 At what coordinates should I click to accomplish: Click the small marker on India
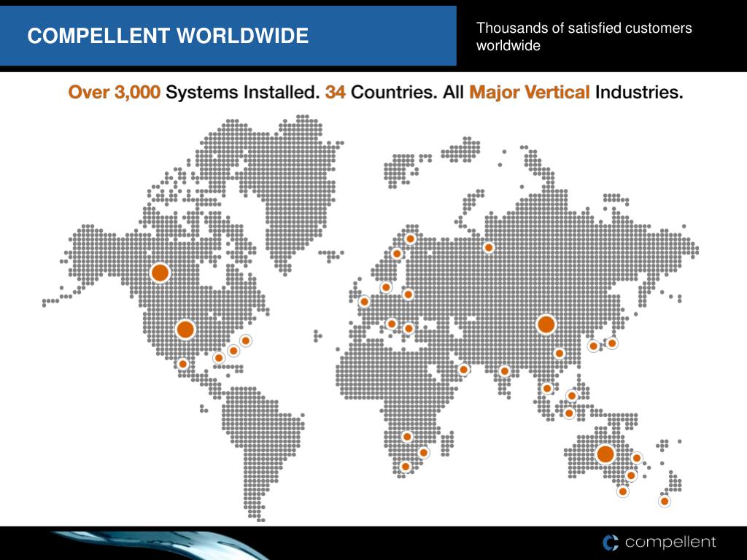(x=505, y=371)
